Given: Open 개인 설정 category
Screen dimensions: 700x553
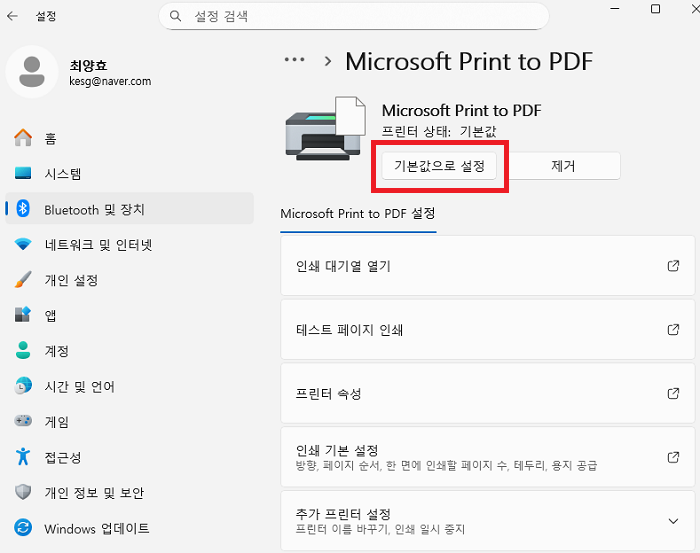Looking at the screenshot, I should tap(129, 279).
